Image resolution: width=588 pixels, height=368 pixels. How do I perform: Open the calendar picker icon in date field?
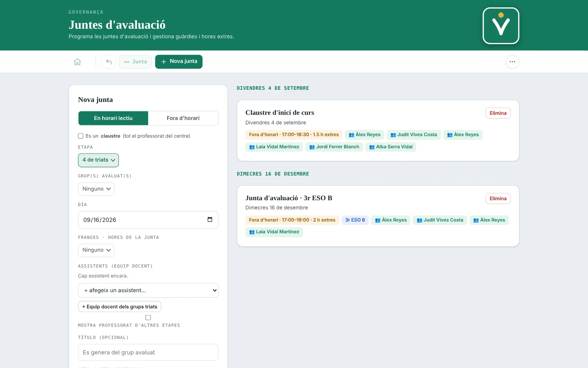(x=210, y=220)
